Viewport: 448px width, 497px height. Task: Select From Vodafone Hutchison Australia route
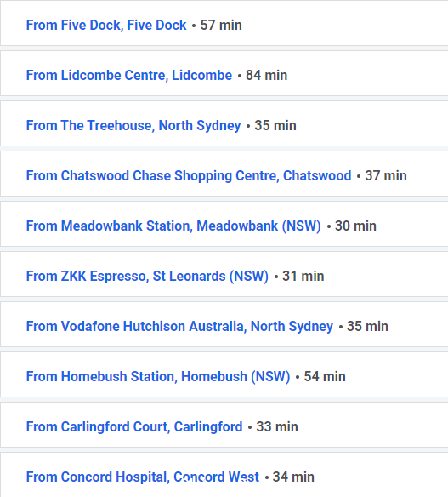[179, 326]
